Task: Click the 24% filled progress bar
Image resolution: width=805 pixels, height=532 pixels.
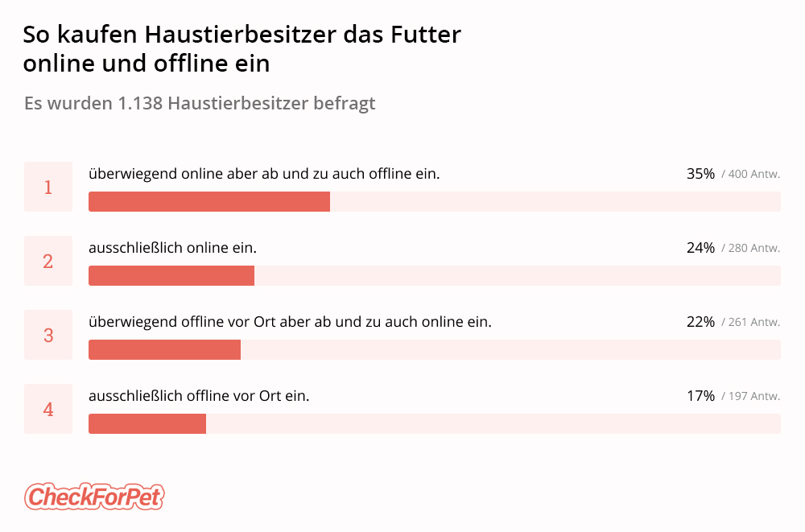Action: (x=171, y=276)
